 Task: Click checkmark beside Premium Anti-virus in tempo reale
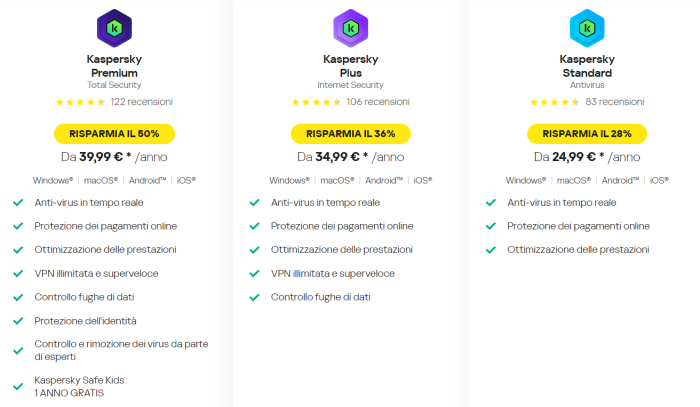tap(18, 202)
